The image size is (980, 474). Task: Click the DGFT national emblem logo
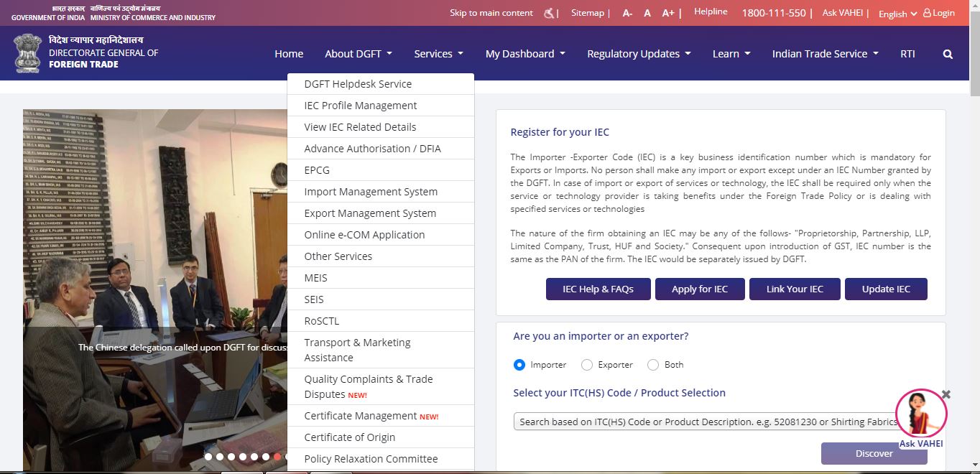tap(27, 52)
